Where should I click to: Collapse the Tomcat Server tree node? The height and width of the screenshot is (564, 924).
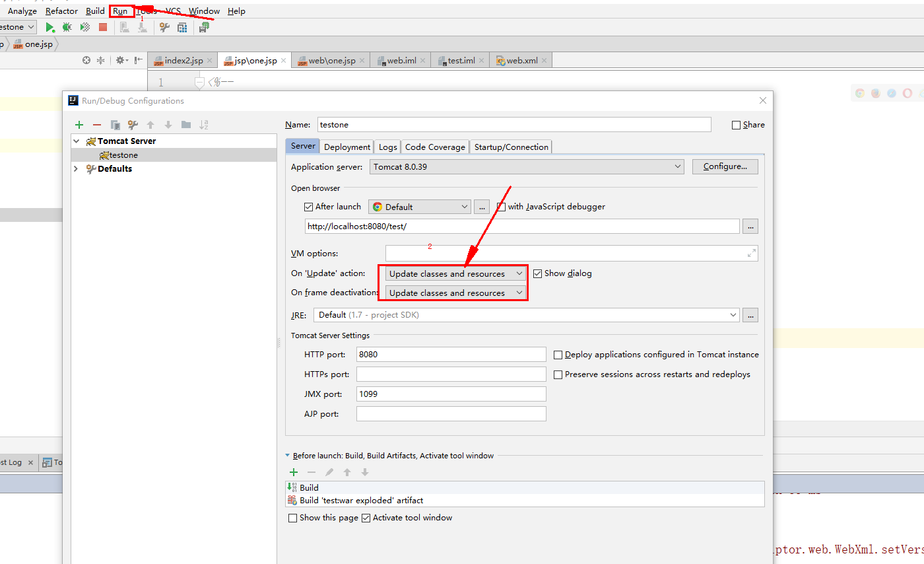pos(77,141)
